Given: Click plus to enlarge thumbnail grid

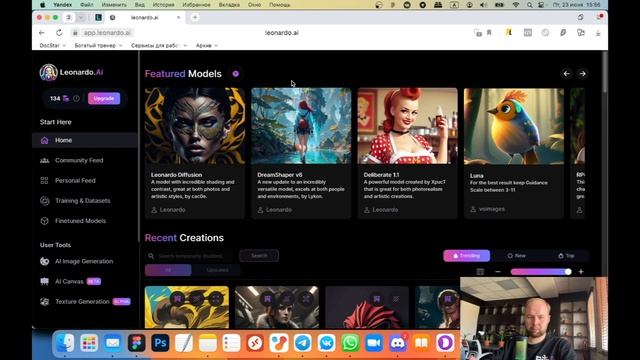Looking at the screenshot, I should click(x=581, y=272).
